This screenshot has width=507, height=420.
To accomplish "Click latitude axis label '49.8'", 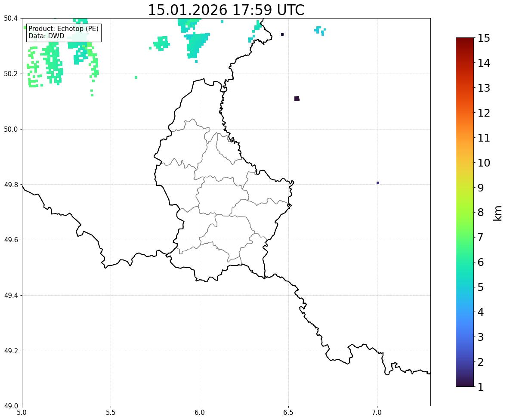I will click(x=10, y=185).
